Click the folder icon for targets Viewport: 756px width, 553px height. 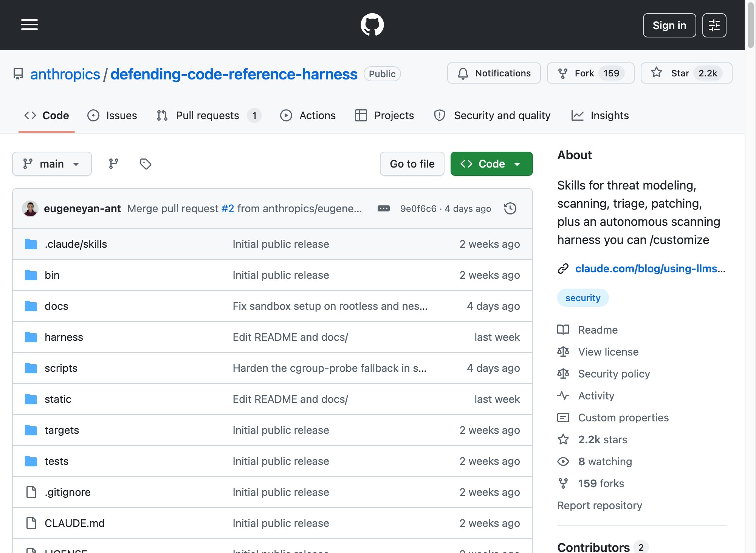pyautogui.click(x=31, y=430)
